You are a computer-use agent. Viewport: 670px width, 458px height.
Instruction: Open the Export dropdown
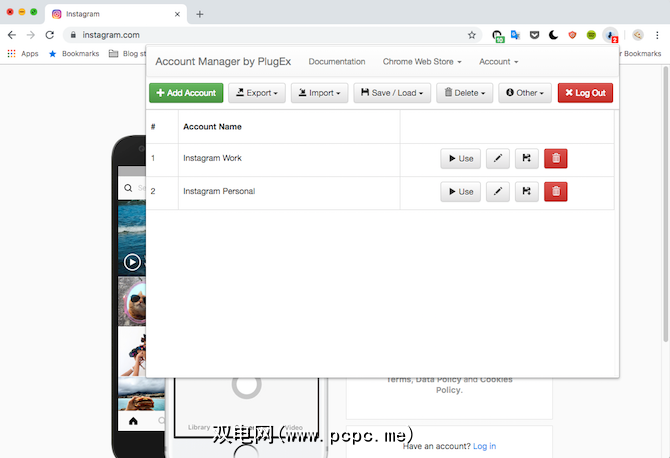pos(257,93)
